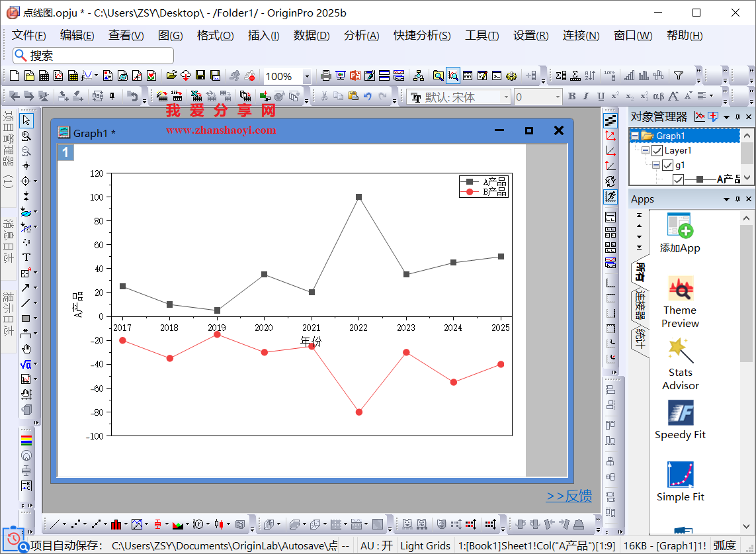The height and width of the screenshot is (554, 756).
Task: Open the Theme Preview app
Action: (x=680, y=302)
